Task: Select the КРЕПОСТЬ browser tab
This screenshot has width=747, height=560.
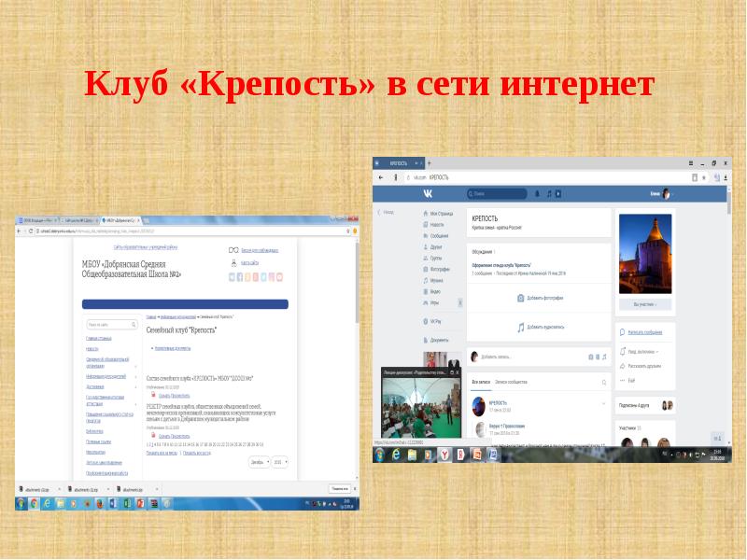Action: [x=400, y=163]
